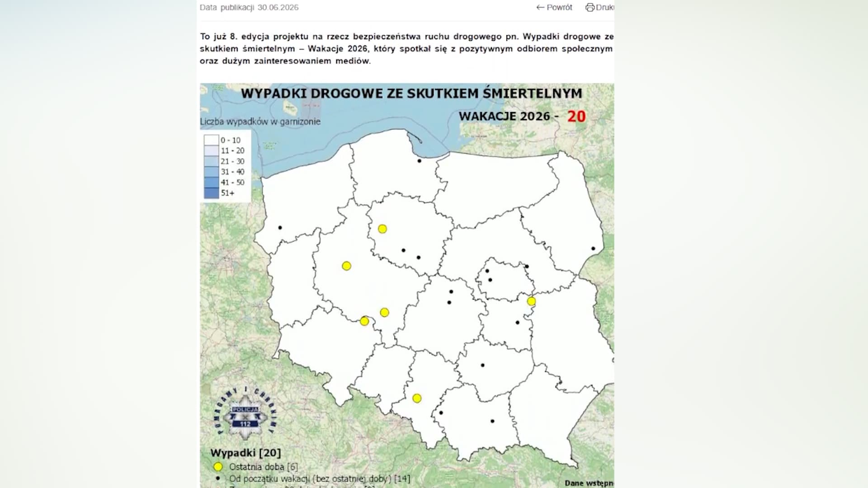Click the 21 - 30 legend color swatch
The width and height of the screenshot is (868, 488).
tap(211, 161)
